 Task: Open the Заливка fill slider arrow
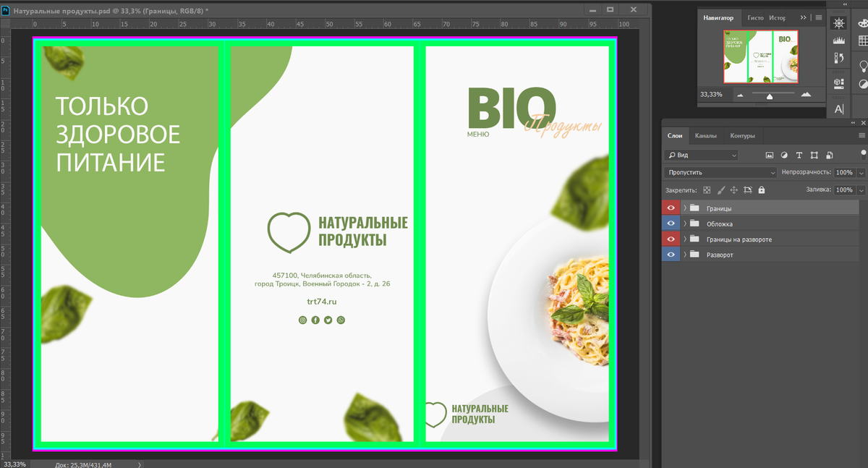[x=861, y=190]
